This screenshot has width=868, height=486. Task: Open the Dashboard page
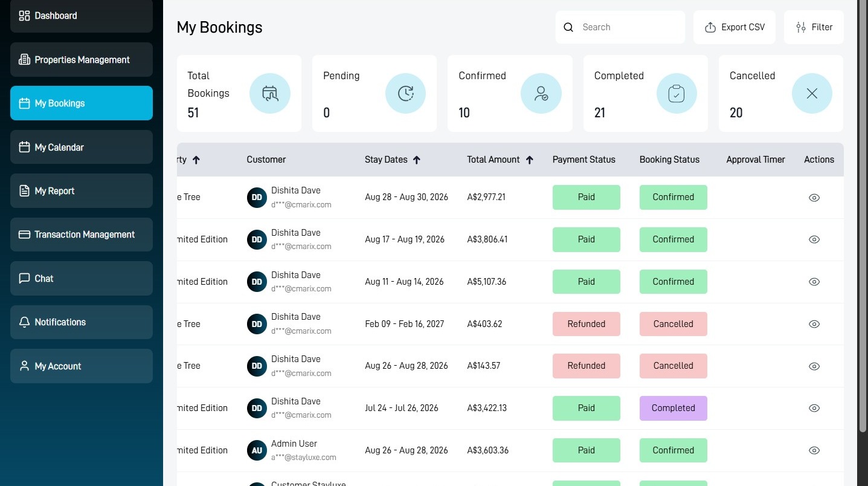pos(82,16)
